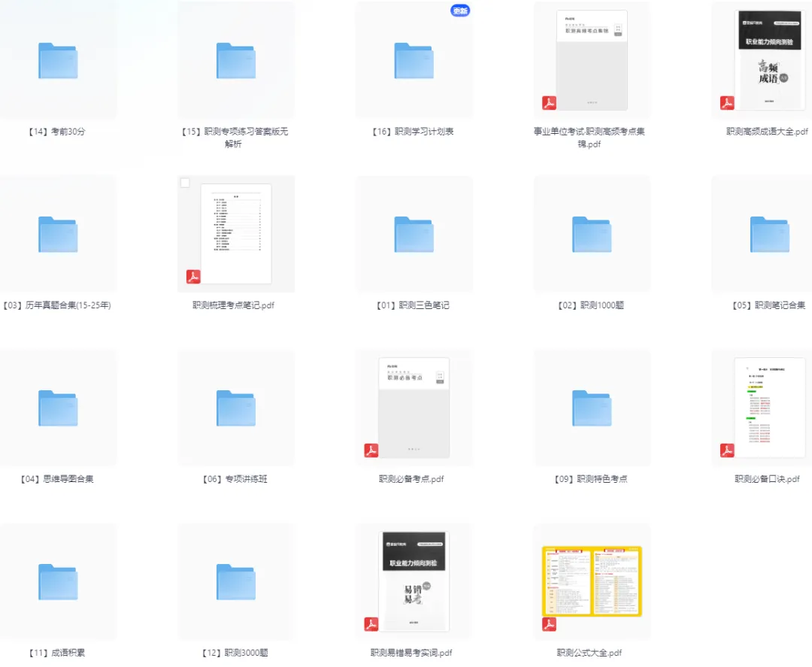
Task: Click the file name 【16】职测学习计划表
Action: coord(413,132)
